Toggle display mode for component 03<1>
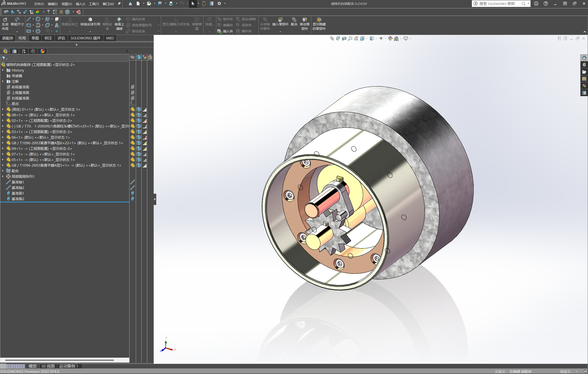 coord(139,132)
